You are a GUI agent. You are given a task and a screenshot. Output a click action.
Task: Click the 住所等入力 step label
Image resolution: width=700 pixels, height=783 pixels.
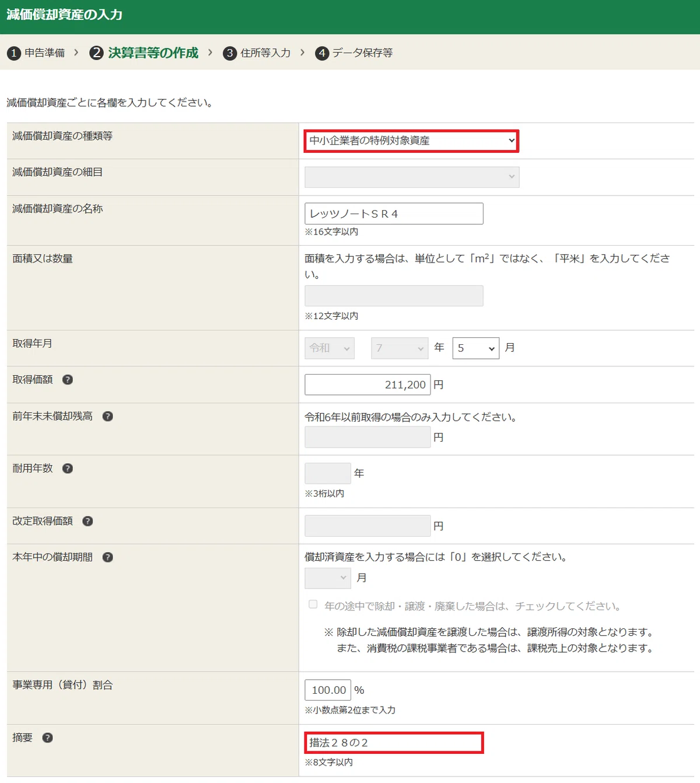click(x=265, y=53)
